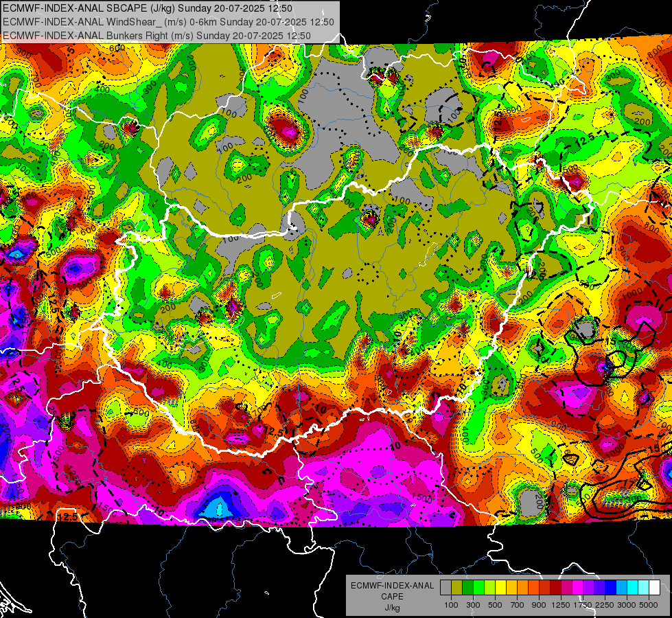Select the white legend swatch
The image size is (672, 618).
[654, 587]
